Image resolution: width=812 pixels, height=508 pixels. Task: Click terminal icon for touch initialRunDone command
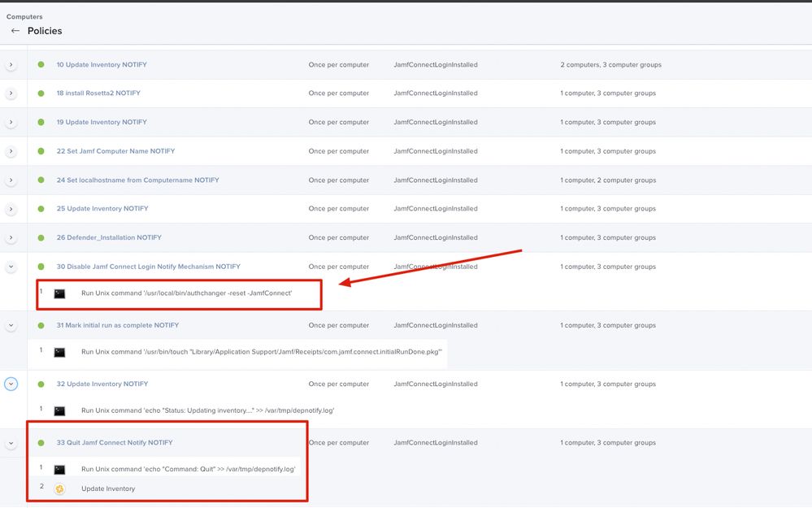tap(59, 352)
